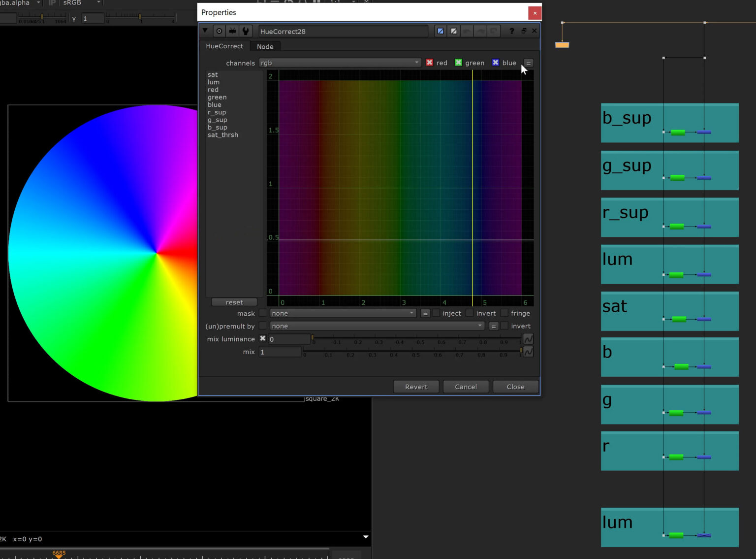Open animation menu icon for mix luminance
This screenshot has width=756, height=559.
click(528, 339)
